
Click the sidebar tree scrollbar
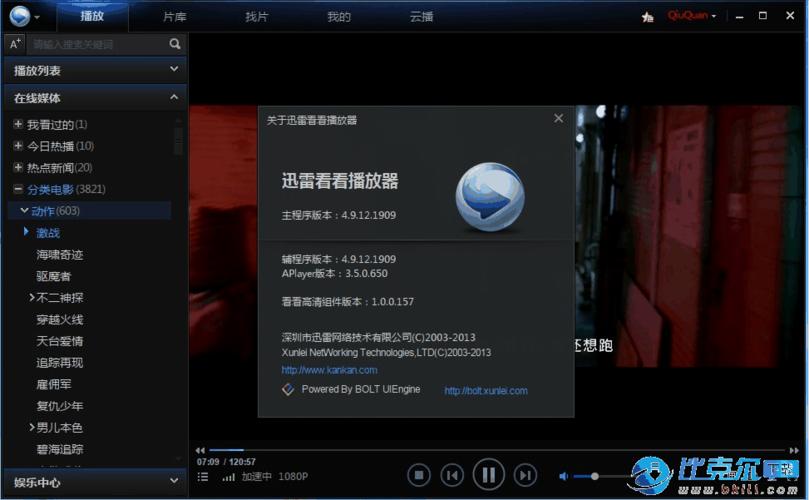178,139
